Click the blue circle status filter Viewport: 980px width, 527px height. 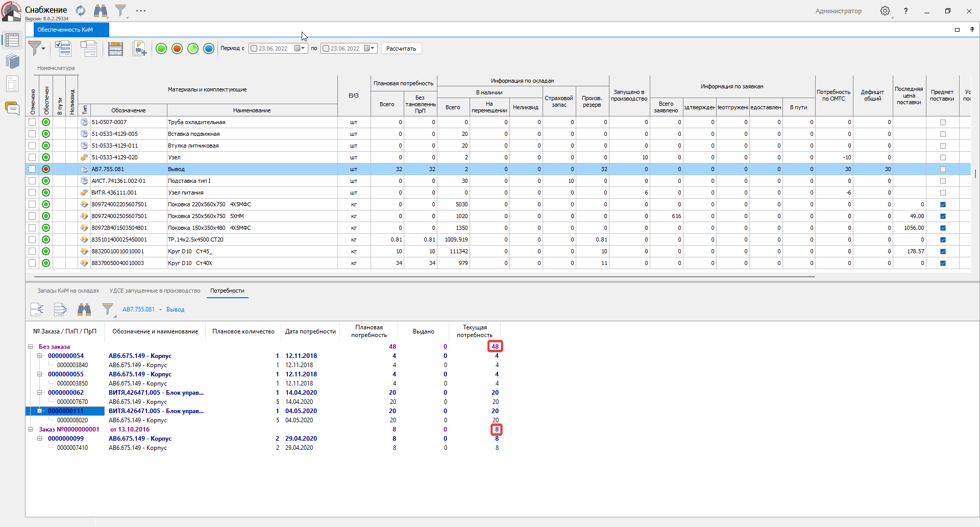pyautogui.click(x=209, y=49)
